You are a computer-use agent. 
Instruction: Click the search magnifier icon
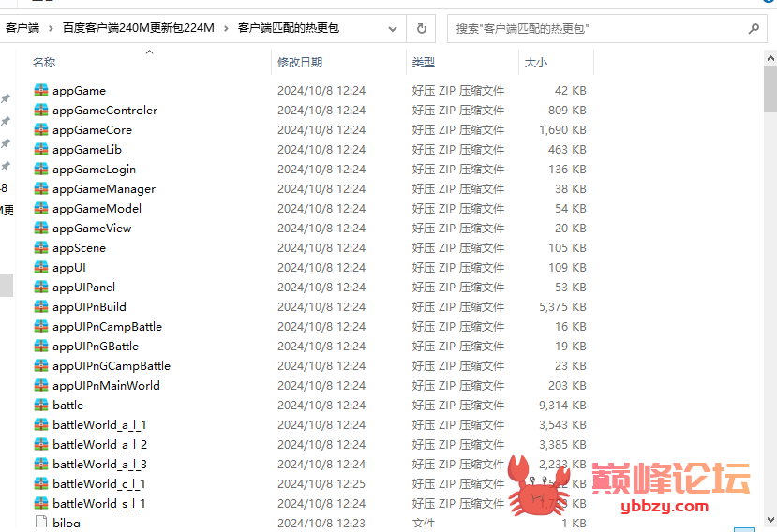[754, 29]
